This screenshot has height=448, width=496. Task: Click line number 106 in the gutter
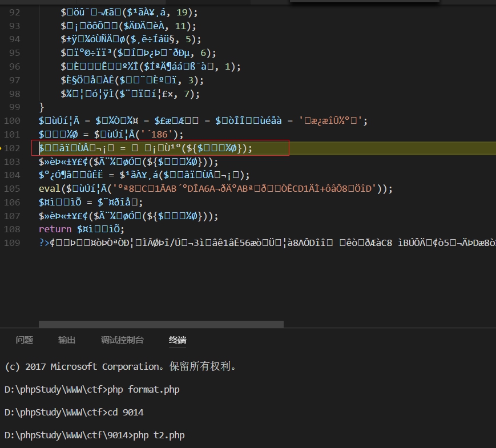12,202
